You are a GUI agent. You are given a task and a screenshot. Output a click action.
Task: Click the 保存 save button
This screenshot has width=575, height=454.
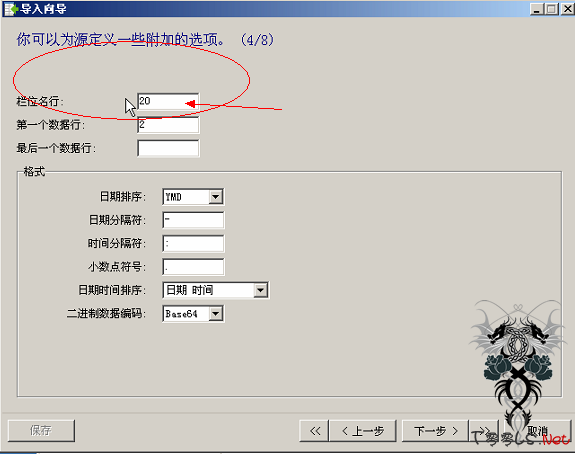point(41,431)
